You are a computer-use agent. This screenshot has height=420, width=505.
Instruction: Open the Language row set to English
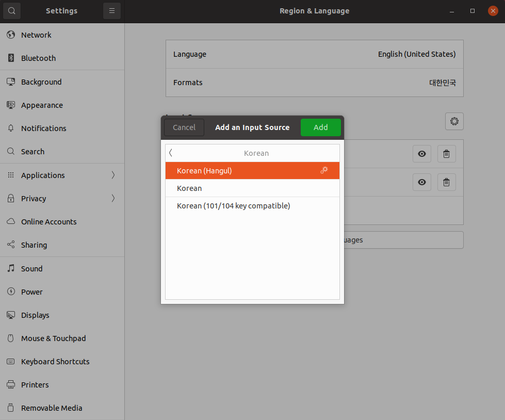[314, 54]
